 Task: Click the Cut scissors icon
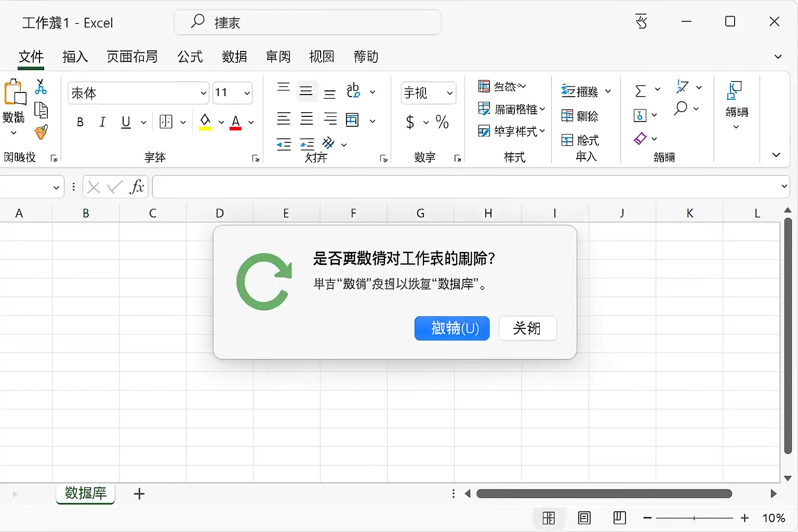(41, 87)
